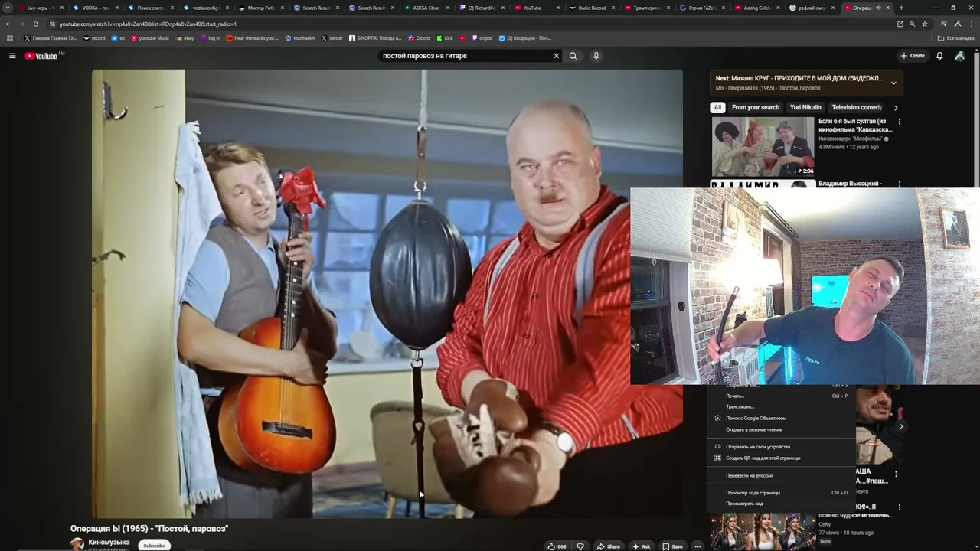Screen dimensions: 980x551
Task: Open the browser zoom magnifier icon
Action: [x=912, y=24]
